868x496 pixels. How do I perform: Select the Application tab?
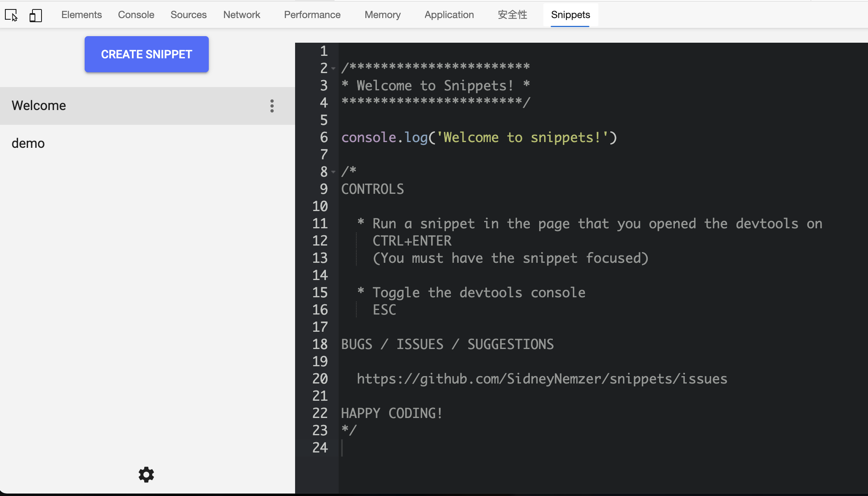click(449, 15)
